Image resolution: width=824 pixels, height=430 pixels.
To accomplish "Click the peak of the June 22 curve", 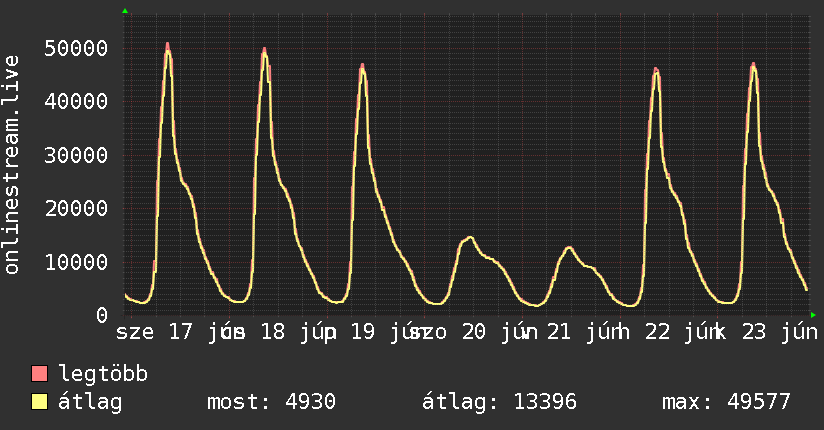I will (656, 70).
